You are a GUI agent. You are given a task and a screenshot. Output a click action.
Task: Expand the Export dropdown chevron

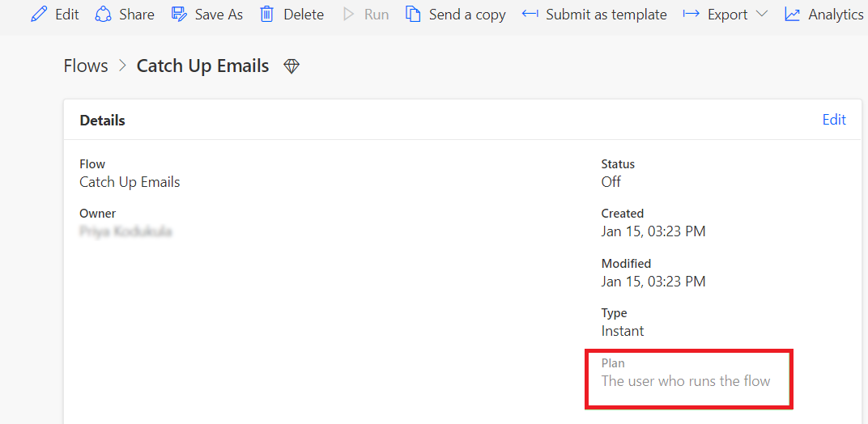762,14
